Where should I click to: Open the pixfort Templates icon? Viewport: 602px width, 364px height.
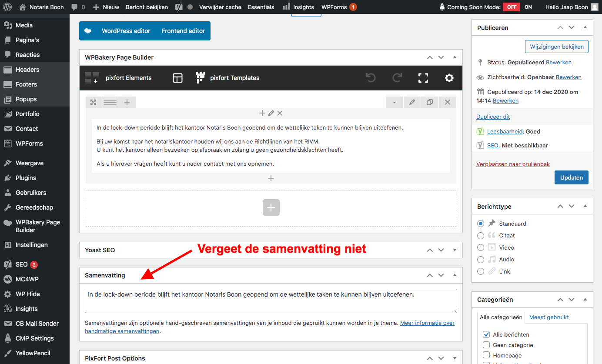click(201, 78)
